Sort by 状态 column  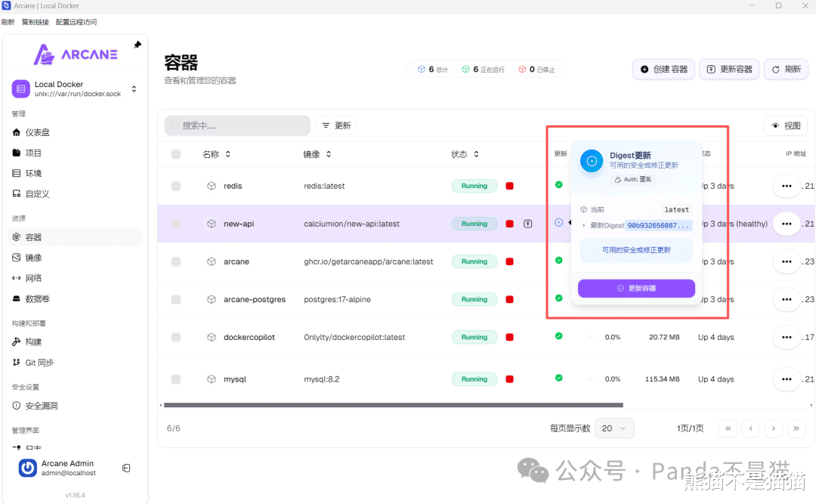(x=465, y=154)
